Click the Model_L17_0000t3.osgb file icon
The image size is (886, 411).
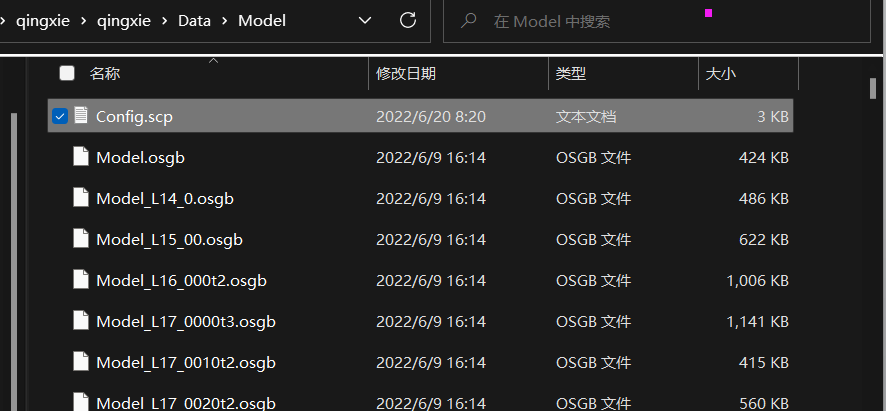81,321
